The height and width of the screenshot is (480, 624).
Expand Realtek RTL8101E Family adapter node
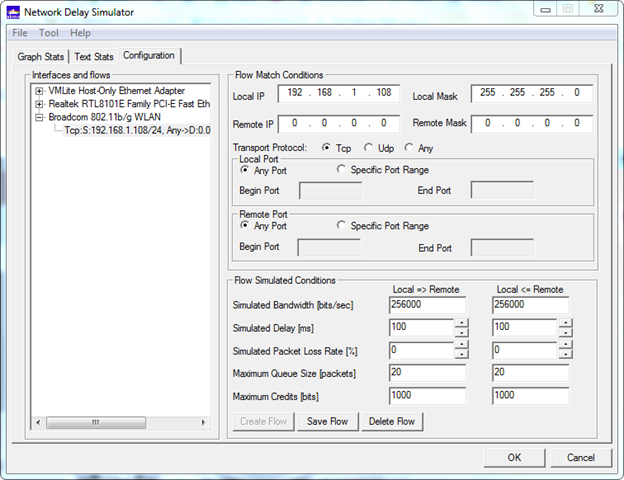click(39, 104)
